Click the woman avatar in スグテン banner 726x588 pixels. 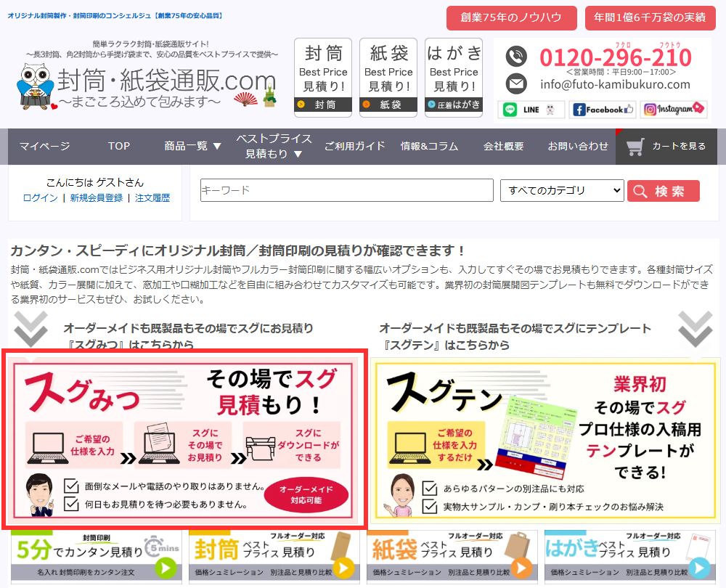(402, 495)
